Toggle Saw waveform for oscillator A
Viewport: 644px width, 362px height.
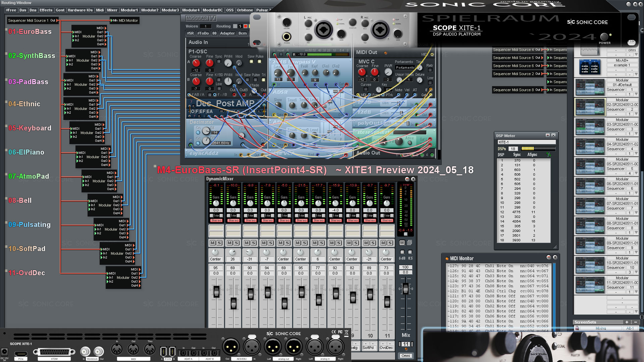tap(251, 62)
